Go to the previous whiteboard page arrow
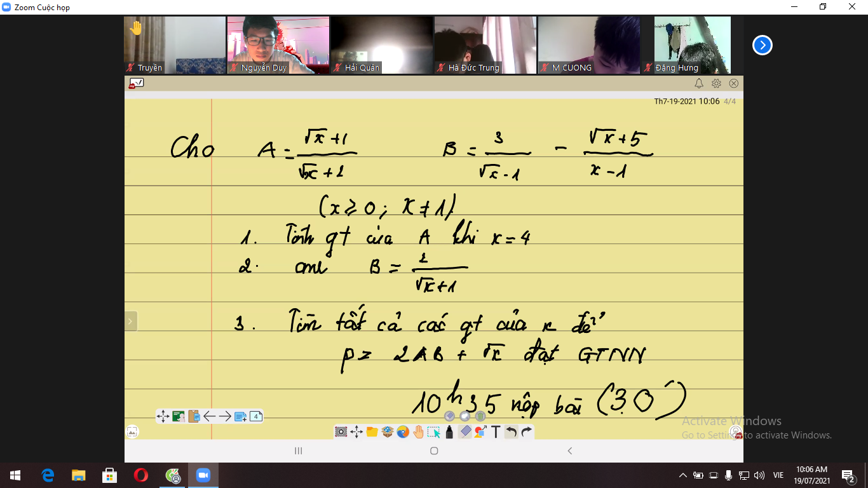Image resolution: width=868 pixels, height=488 pixels. 209,417
